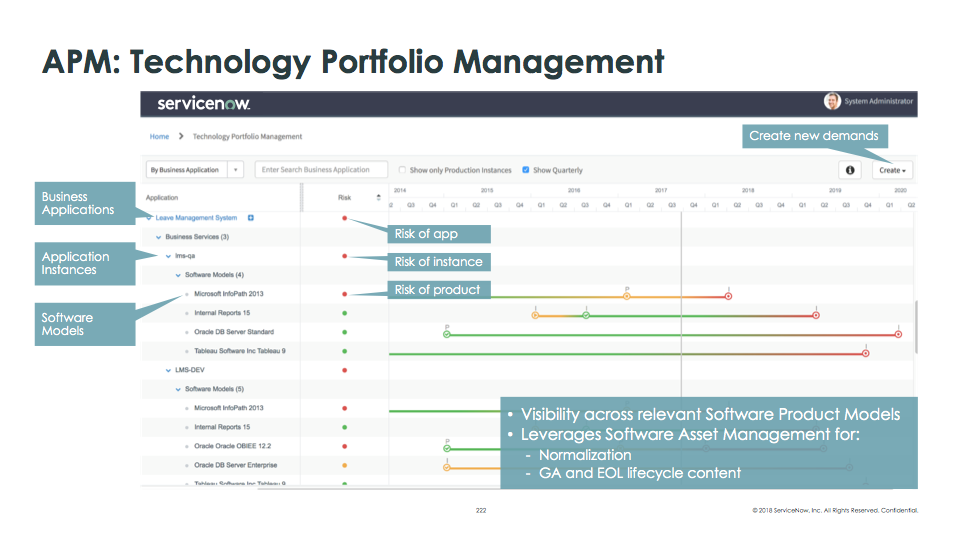Image resolution: width=960 pixels, height=540 pixels.
Task: Click InfoPath 2013 orange P marker
Action: click(x=626, y=296)
